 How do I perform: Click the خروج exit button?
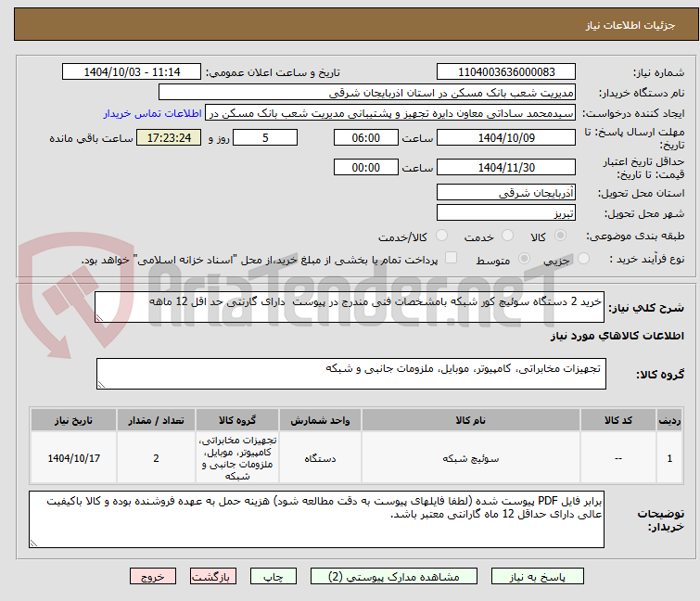[x=153, y=576]
